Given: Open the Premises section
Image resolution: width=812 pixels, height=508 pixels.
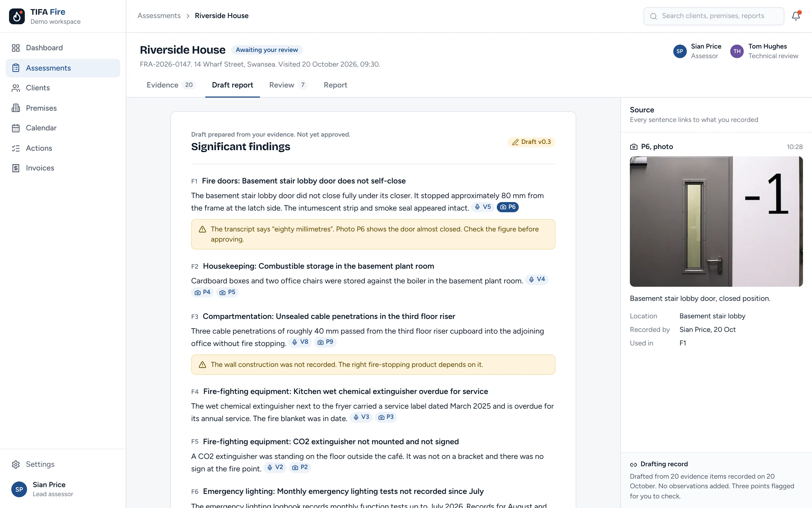Looking at the screenshot, I should point(63,108).
